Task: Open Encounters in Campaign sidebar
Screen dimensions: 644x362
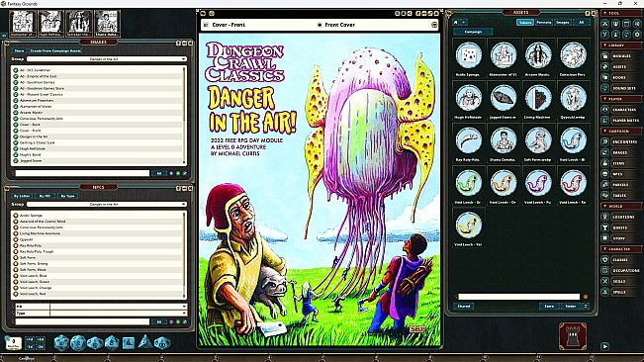Action: pyautogui.click(x=621, y=141)
